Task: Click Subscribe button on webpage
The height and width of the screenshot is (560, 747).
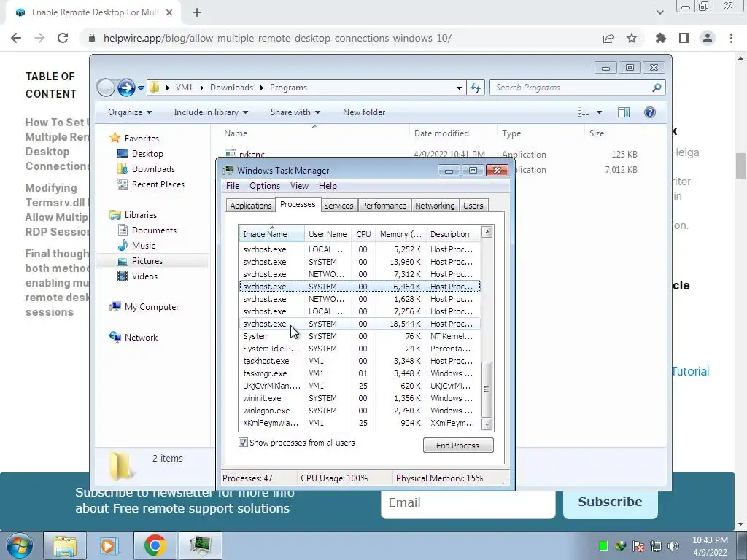Action: click(611, 502)
